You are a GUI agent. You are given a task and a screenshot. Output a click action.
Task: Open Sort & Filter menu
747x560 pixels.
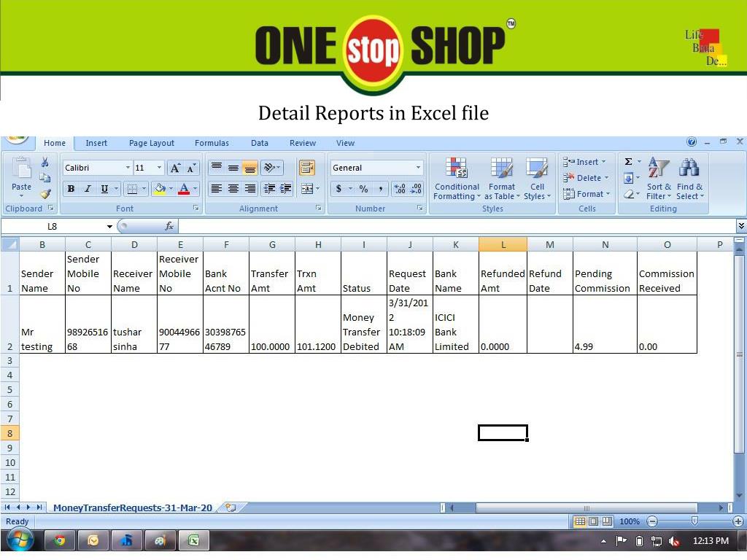pyautogui.click(x=659, y=179)
